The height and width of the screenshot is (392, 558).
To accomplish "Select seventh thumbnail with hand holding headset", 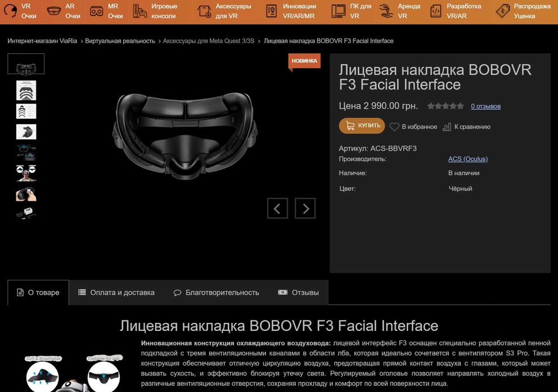I will pyautogui.click(x=26, y=194).
